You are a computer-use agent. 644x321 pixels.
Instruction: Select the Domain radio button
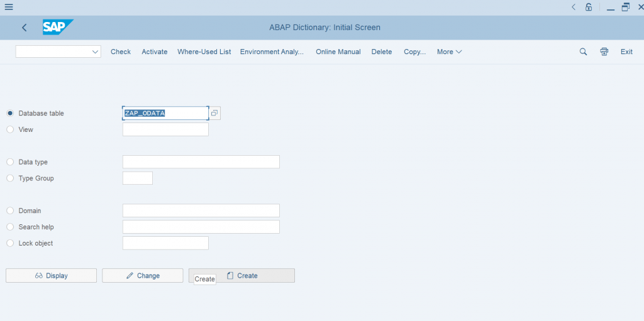click(x=10, y=210)
